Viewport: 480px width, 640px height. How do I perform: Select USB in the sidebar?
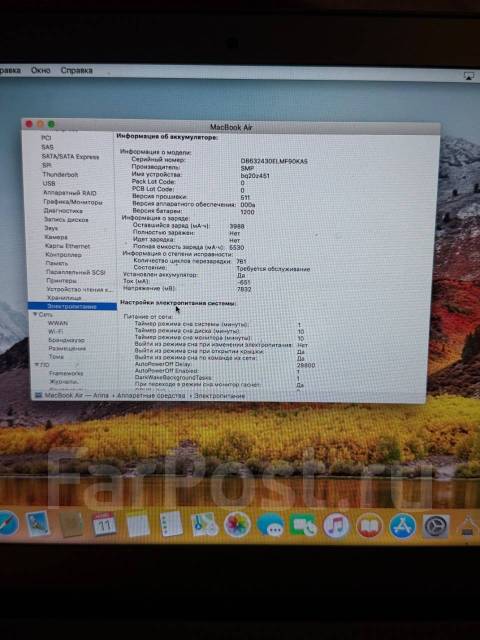[49, 183]
